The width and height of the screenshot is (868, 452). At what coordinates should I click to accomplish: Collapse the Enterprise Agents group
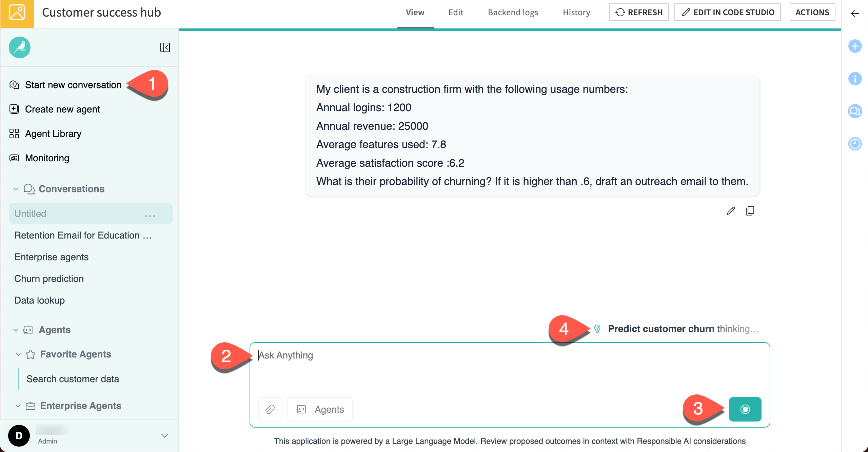18,406
